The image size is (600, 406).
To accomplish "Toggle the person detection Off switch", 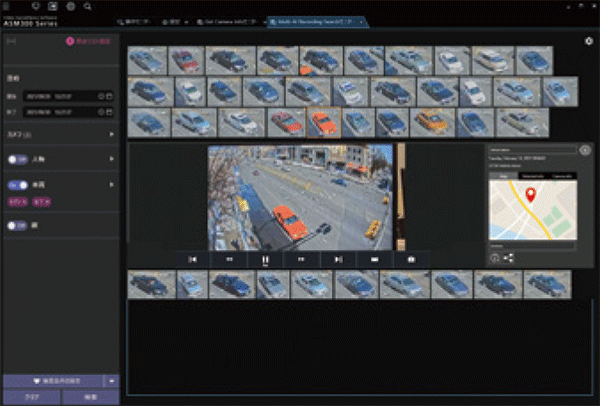I will [18, 159].
